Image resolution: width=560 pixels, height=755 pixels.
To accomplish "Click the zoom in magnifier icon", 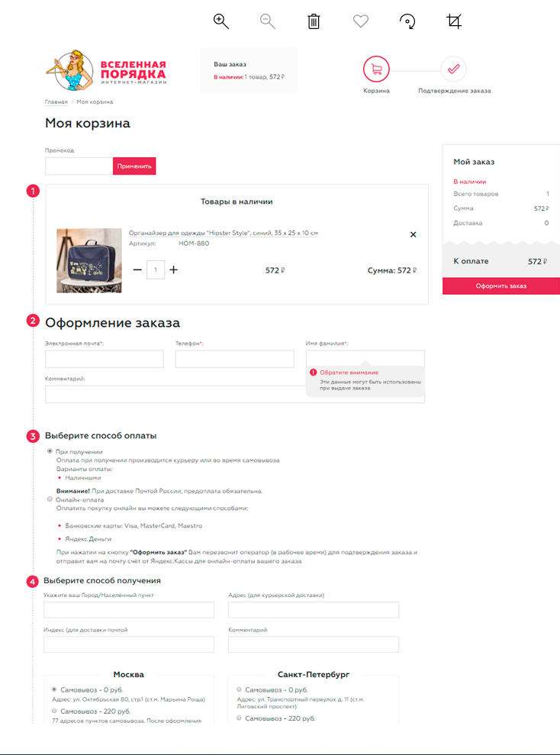I will point(220,21).
